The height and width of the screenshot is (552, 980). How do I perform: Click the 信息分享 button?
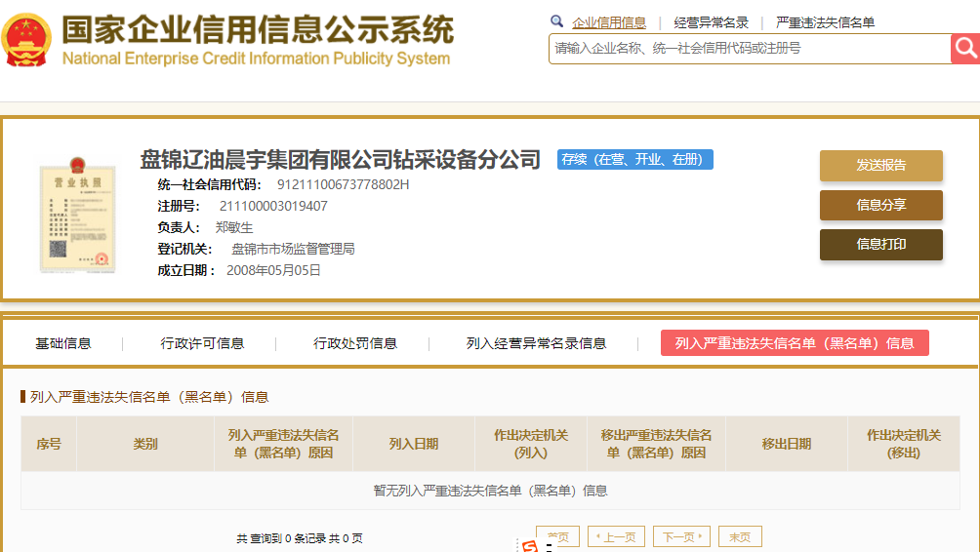tap(880, 205)
